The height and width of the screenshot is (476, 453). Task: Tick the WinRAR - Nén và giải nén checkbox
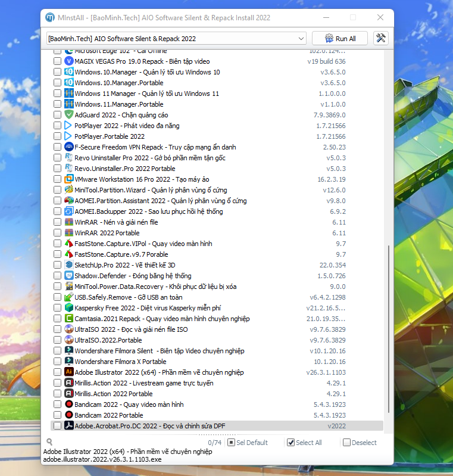57,222
